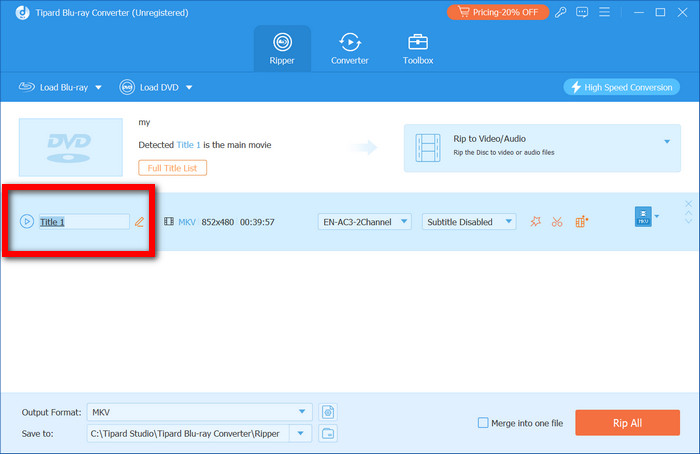Open the effects wand icon for Title 1
This screenshot has width=700, height=454.
(536, 222)
